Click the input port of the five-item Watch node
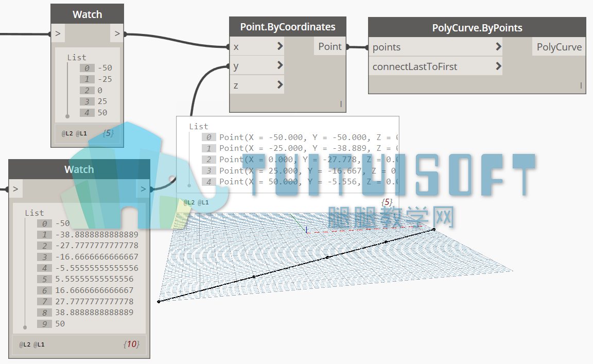Screen dimensions: 593x364 coord(58,33)
